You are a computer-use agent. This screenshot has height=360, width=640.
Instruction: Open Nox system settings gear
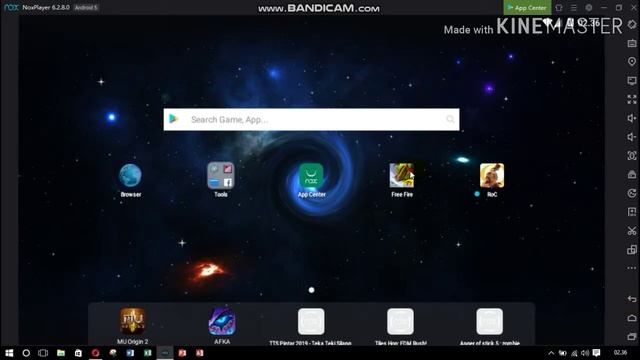[589, 8]
